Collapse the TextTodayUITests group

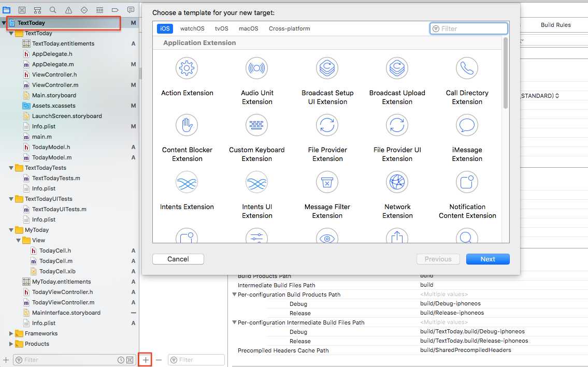point(11,199)
